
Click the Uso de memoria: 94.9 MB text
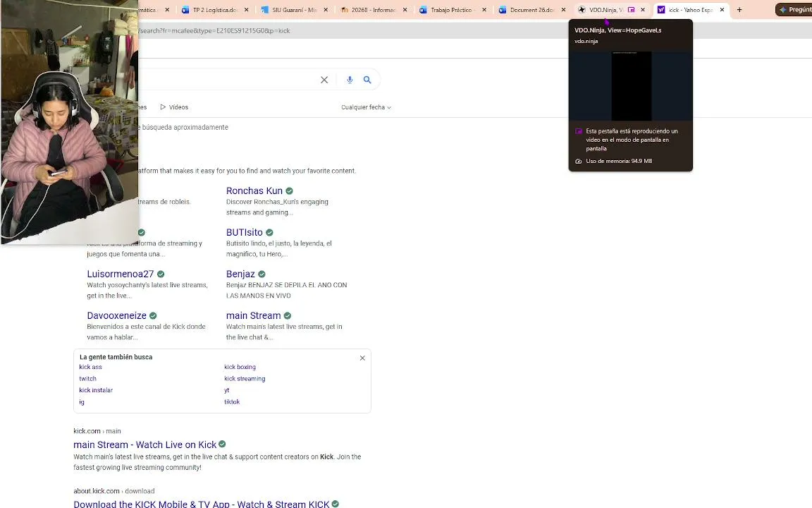click(619, 161)
